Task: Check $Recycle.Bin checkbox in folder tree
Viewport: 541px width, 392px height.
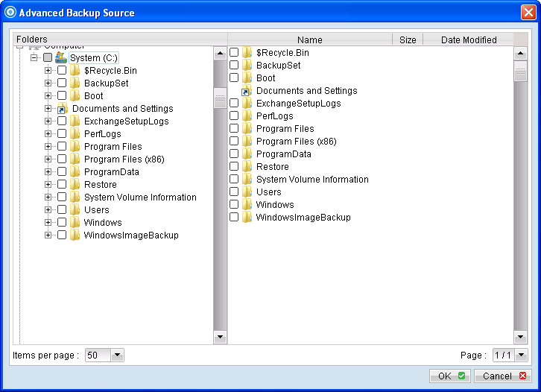Action: [62, 70]
